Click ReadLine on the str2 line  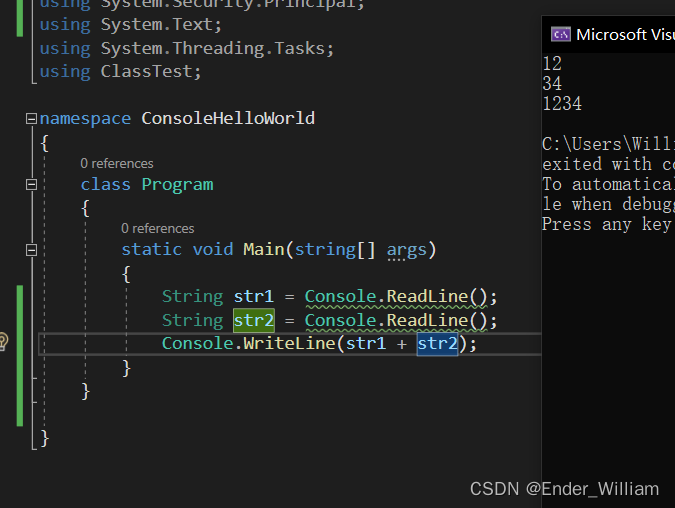[426, 320]
